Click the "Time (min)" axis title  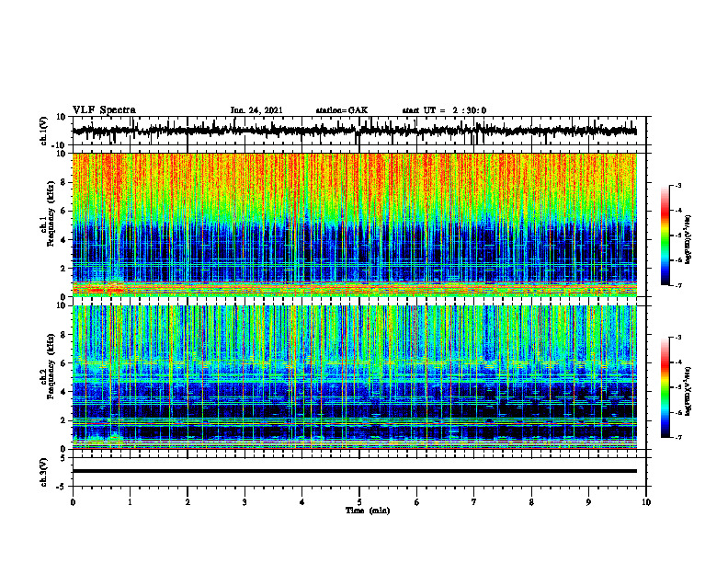368,511
